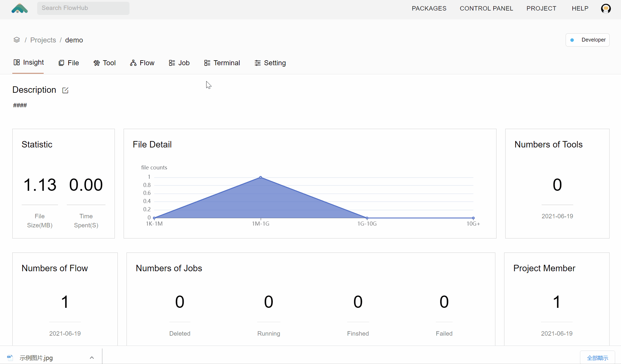Click the Finshed jobs label
621x364 pixels.
pos(358,334)
